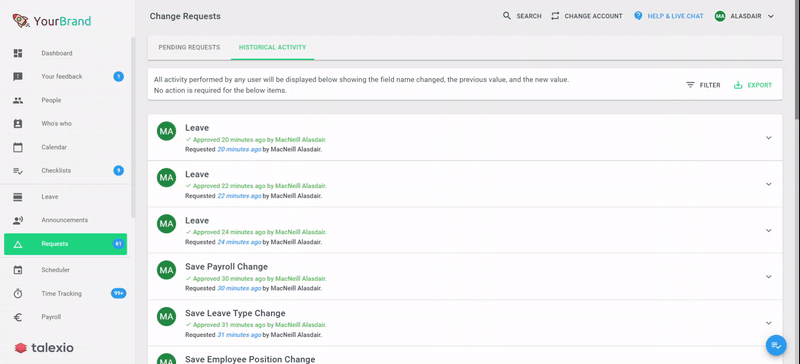Viewport: 800px width, 364px height.
Task: Expand the Leave entry approved 24 minutes ago
Action: [769, 231]
